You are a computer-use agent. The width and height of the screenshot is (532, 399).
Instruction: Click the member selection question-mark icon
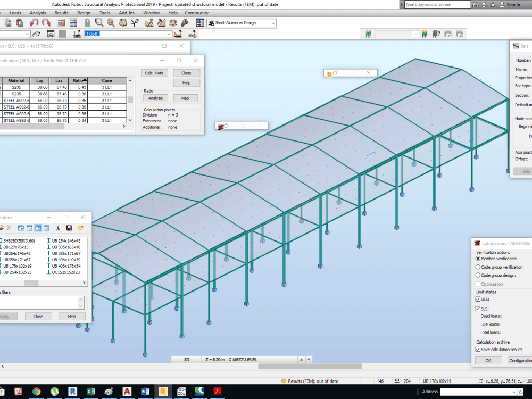[x=36, y=34]
